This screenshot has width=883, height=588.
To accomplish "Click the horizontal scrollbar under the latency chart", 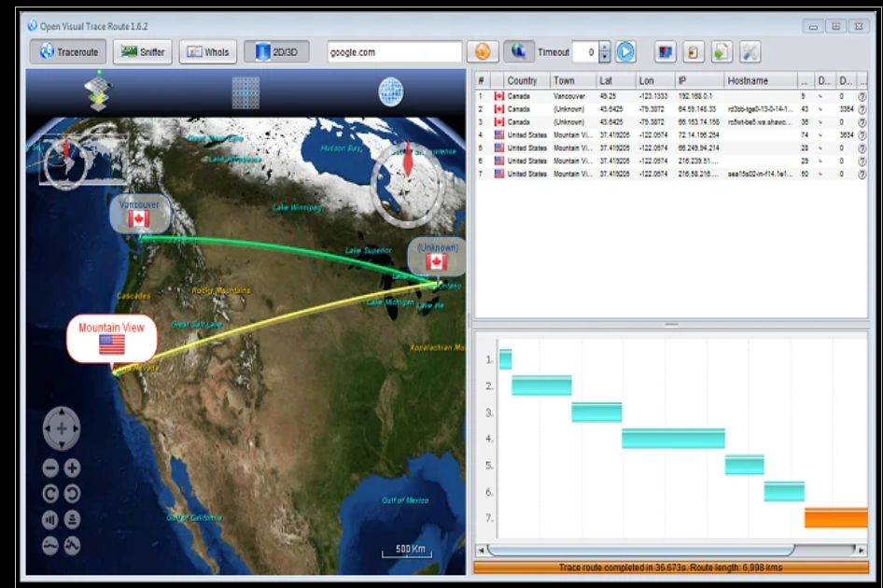I will [x=671, y=549].
